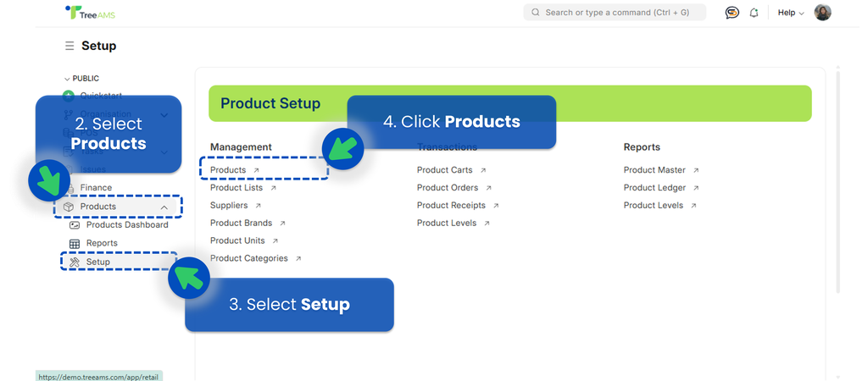Click the Setup tools icon in sidebar

75,262
